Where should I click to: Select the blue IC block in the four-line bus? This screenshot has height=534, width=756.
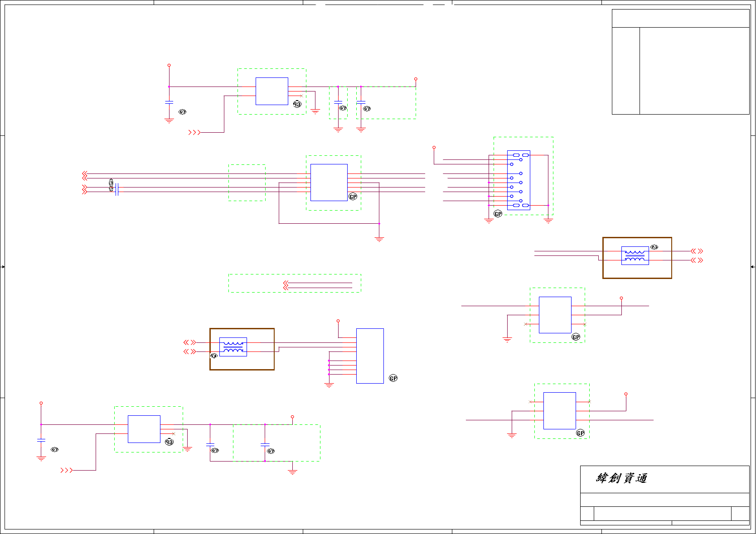tap(329, 183)
